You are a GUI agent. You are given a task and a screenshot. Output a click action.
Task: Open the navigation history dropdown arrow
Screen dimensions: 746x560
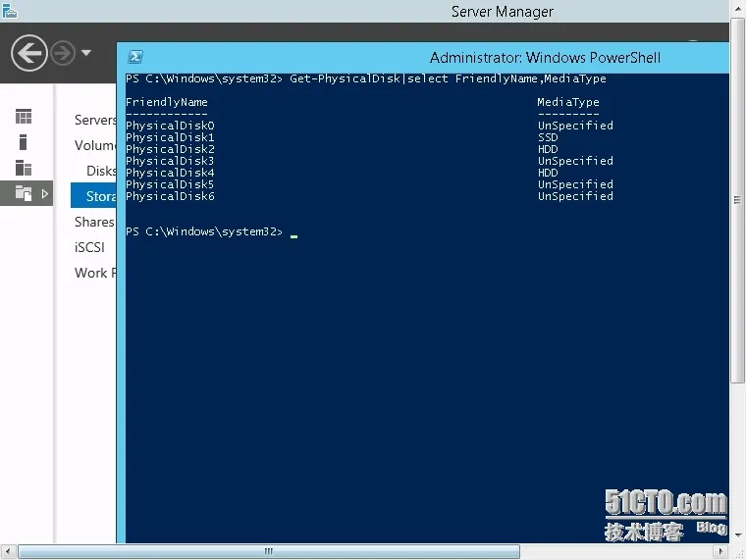(86, 53)
